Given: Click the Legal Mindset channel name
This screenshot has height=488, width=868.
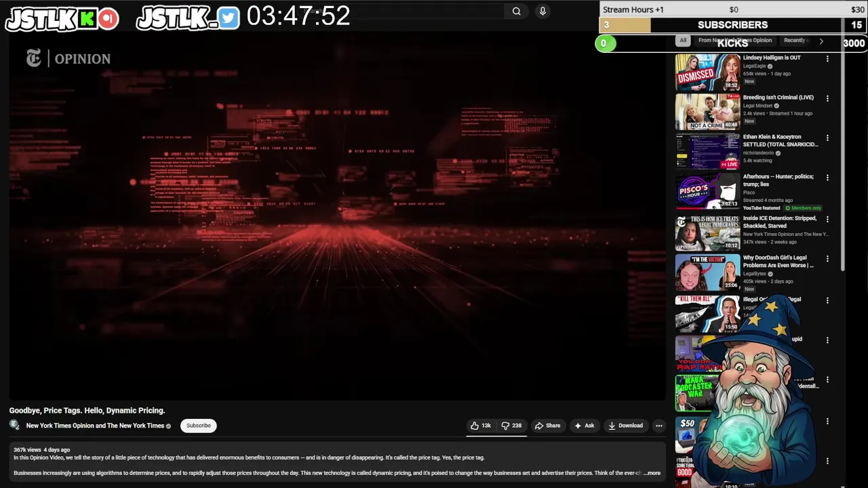Looking at the screenshot, I should point(757,106).
